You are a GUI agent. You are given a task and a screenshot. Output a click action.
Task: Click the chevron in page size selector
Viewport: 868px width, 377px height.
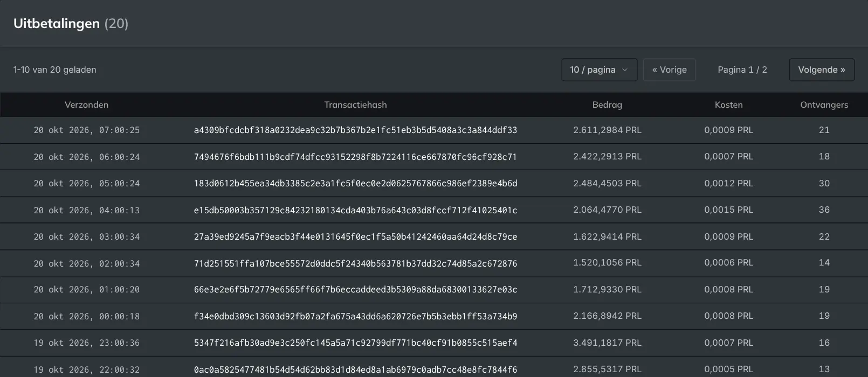625,70
